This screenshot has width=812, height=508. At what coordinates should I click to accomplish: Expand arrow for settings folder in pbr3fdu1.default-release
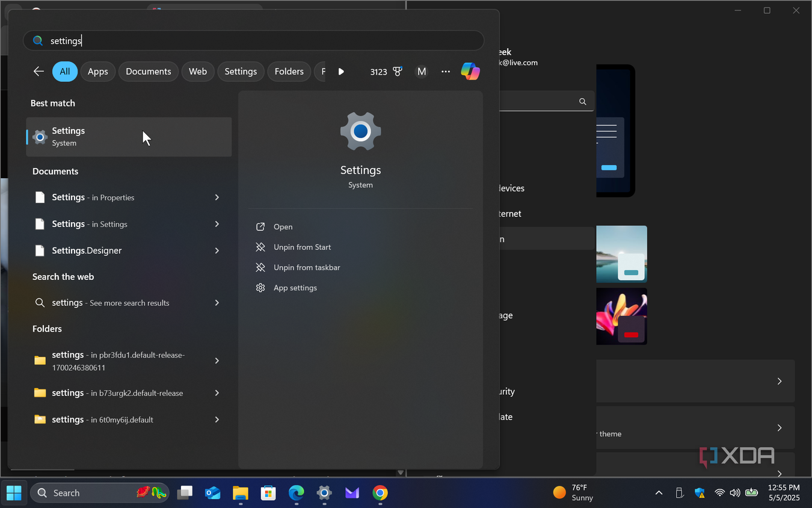click(217, 361)
